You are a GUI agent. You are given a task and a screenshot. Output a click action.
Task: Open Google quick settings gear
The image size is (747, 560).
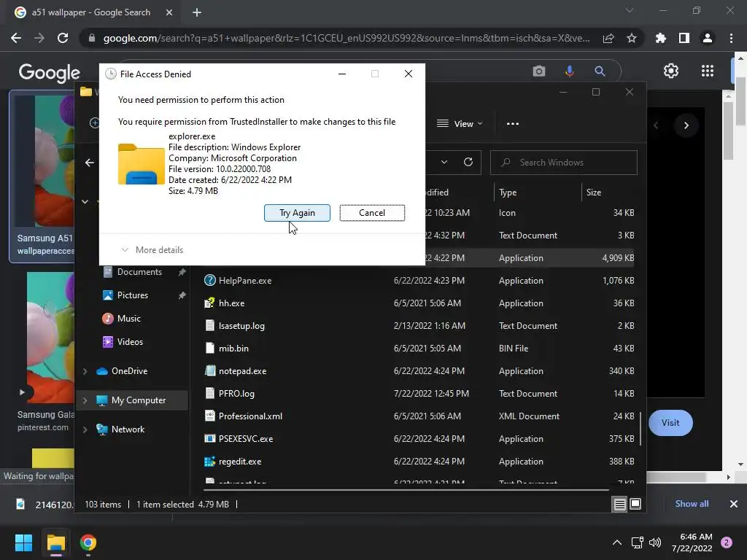tap(671, 71)
